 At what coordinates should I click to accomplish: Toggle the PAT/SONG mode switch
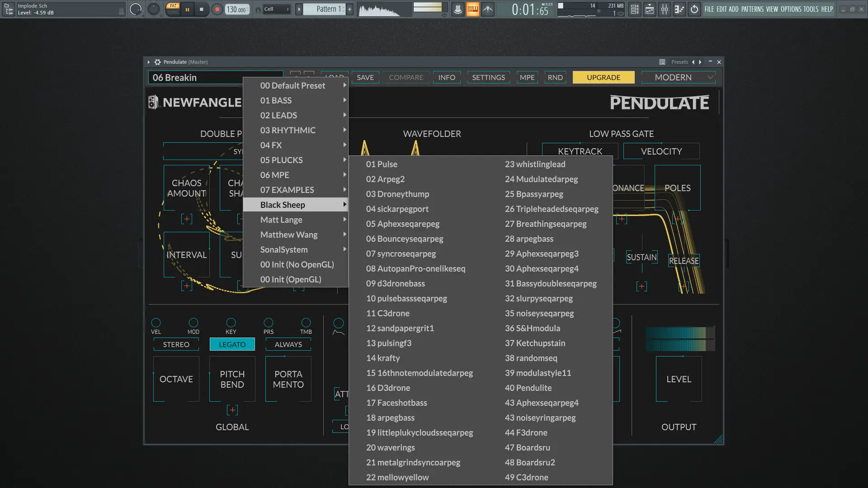pyautogui.click(x=173, y=9)
